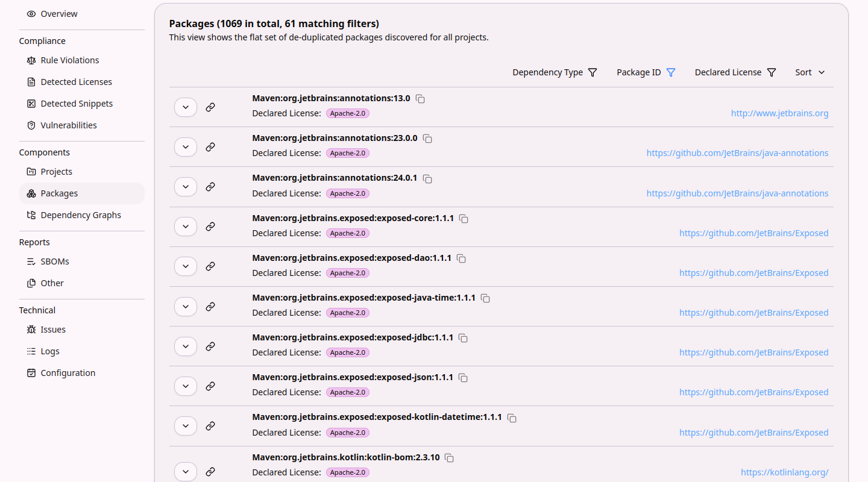The image size is (868, 482).
Task: Open Vulnerabilities page
Action: point(82,125)
